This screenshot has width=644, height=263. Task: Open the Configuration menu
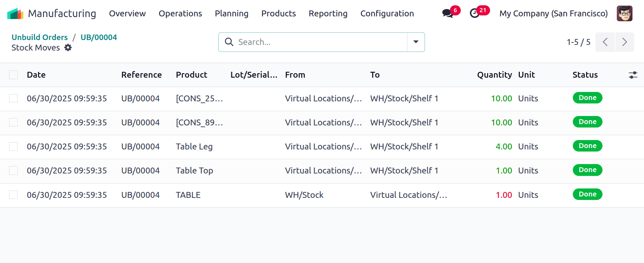tap(387, 14)
